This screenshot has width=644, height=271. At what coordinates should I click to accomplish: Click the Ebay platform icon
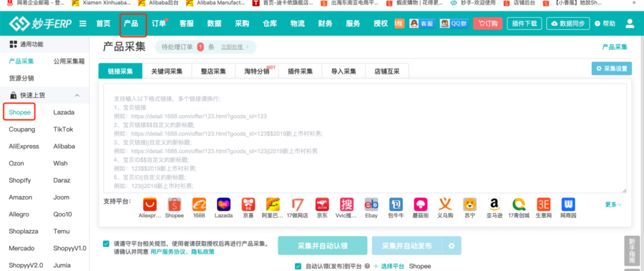pos(371,204)
